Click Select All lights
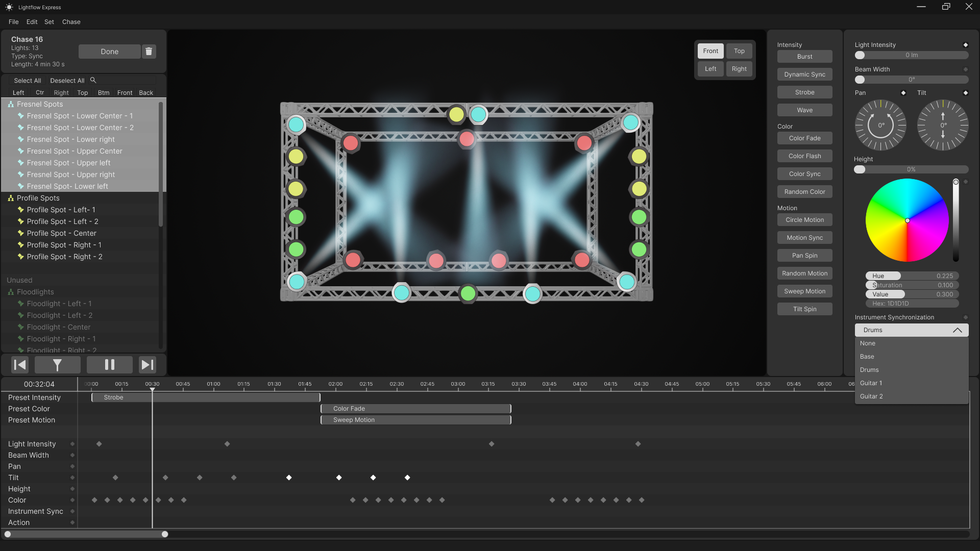Screen dimensions: 980x551 (28, 81)
